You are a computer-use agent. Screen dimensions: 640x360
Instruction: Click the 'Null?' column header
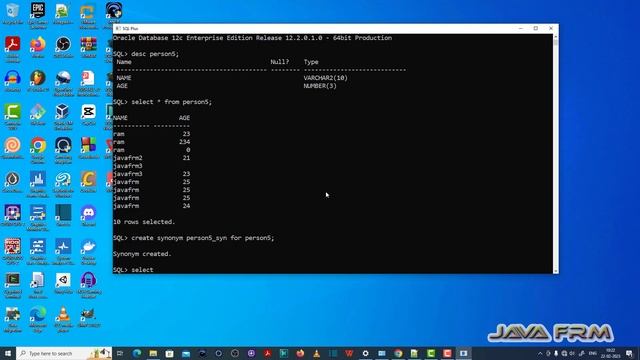[280, 62]
